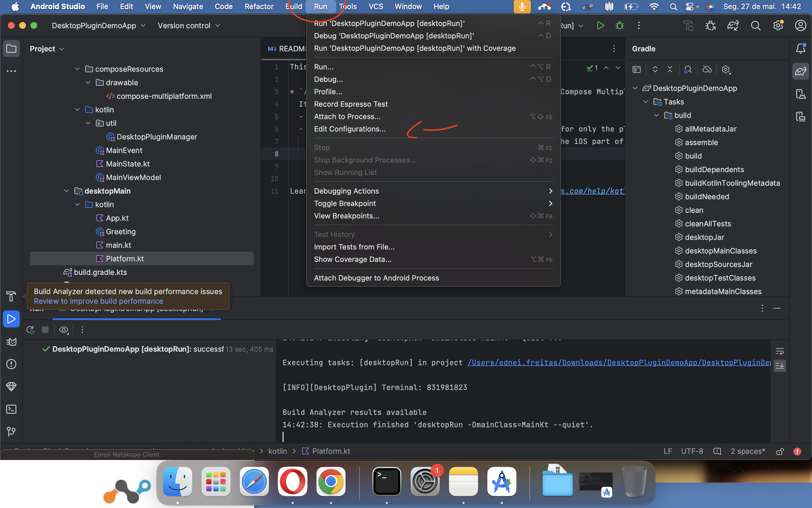Image resolution: width=812 pixels, height=508 pixels.
Task: Toggle soft-wrap icon in Run console
Action: [x=780, y=352]
